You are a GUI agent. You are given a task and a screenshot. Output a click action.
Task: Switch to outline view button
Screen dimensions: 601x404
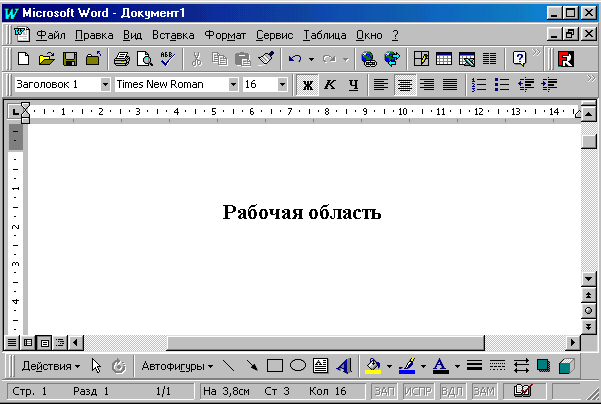[x=60, y=342]
